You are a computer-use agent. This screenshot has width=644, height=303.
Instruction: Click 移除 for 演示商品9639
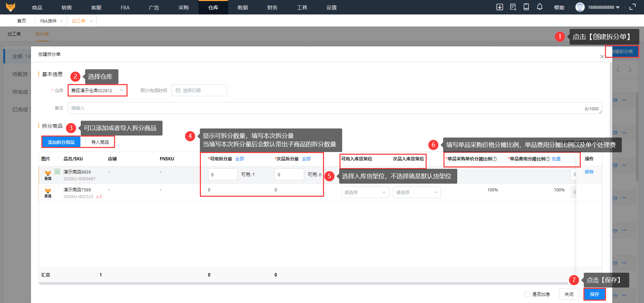589,172
